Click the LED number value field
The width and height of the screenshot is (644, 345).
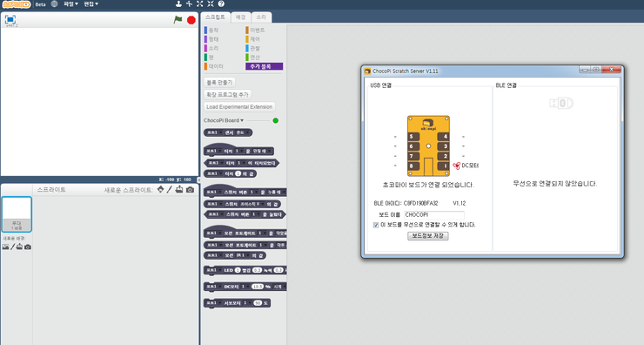pyautogui.click(x=238, y=270)
